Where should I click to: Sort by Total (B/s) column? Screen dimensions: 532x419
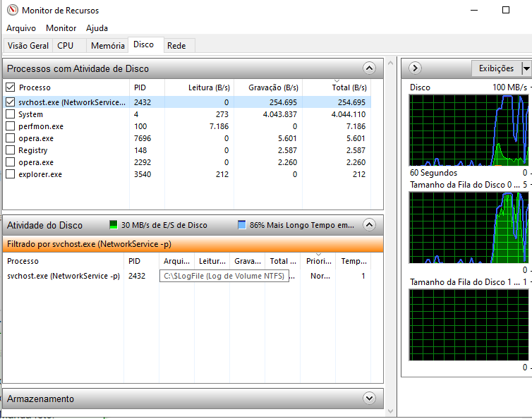coord(337,87)
